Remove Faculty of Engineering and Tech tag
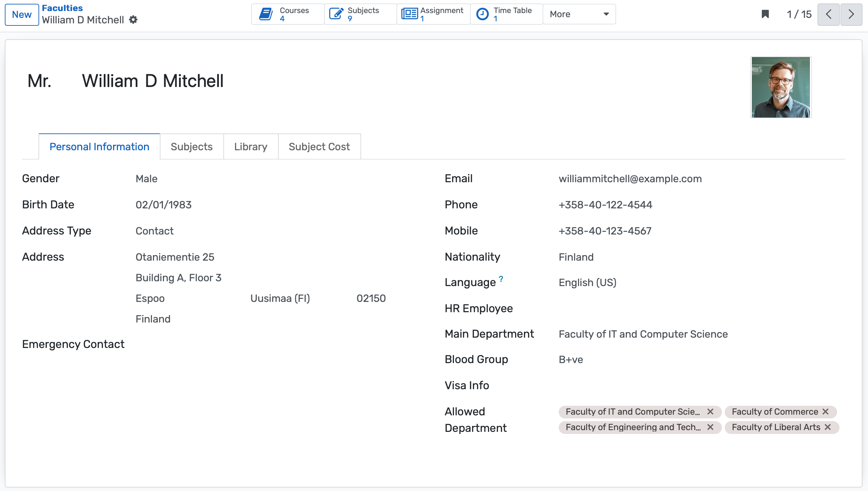The width and height of the screenshot is (868, 491). 711,427
